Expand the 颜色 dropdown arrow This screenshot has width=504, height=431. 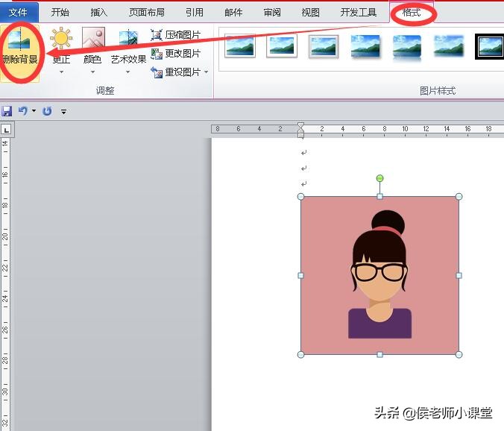pos(92,72)
